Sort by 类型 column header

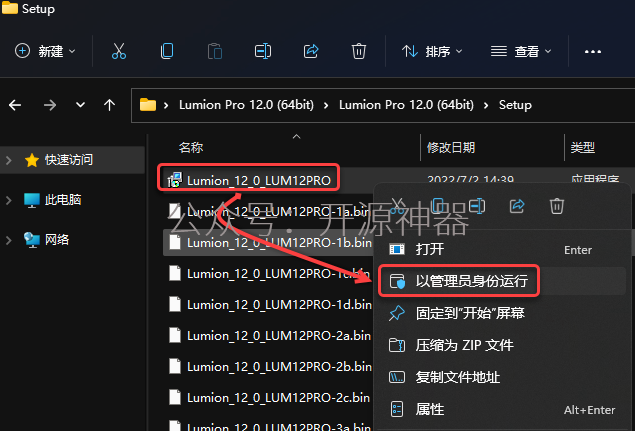[583, 147]
